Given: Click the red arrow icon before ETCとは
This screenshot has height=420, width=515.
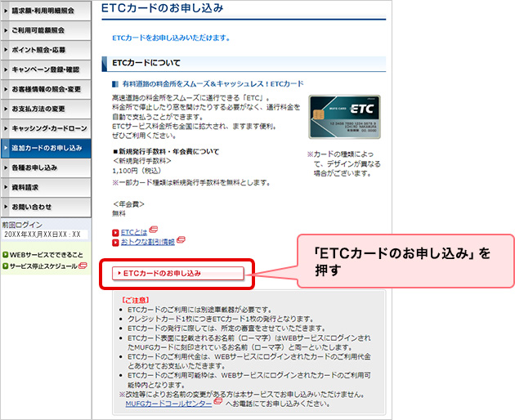Looking at the screenshot, I should pos(115,233).
